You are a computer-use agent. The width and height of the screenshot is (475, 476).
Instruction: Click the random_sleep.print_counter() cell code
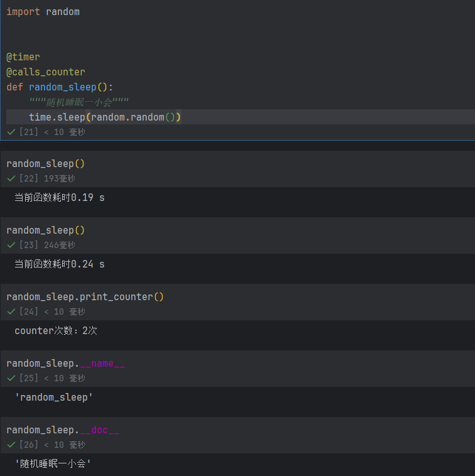tap(85, 296)
